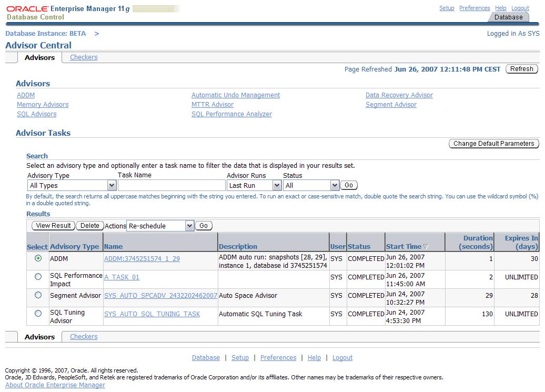Open the Database tab in header
This screenshot has width=545, height=392.
click(508, 17)
